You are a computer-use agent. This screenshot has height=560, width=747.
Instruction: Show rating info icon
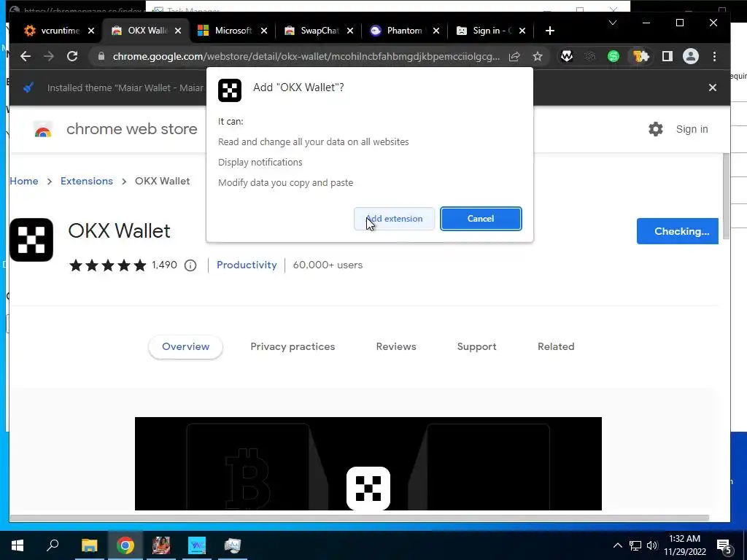point(190,265)
